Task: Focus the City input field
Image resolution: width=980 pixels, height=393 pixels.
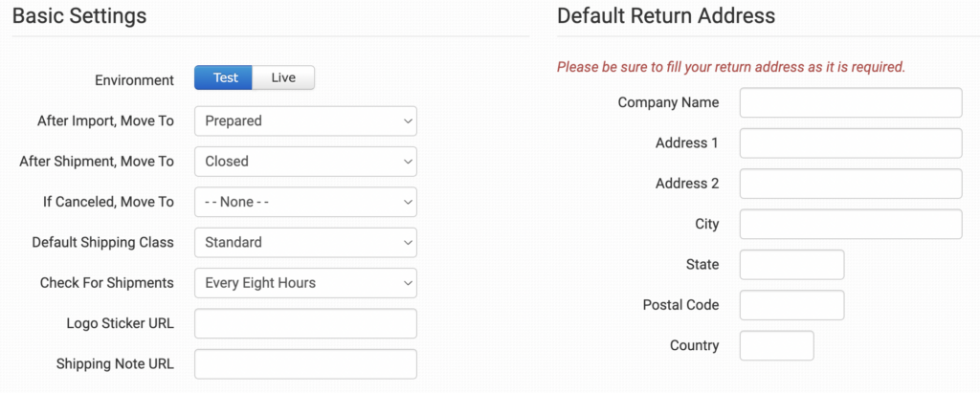Action: pos(850,225)
